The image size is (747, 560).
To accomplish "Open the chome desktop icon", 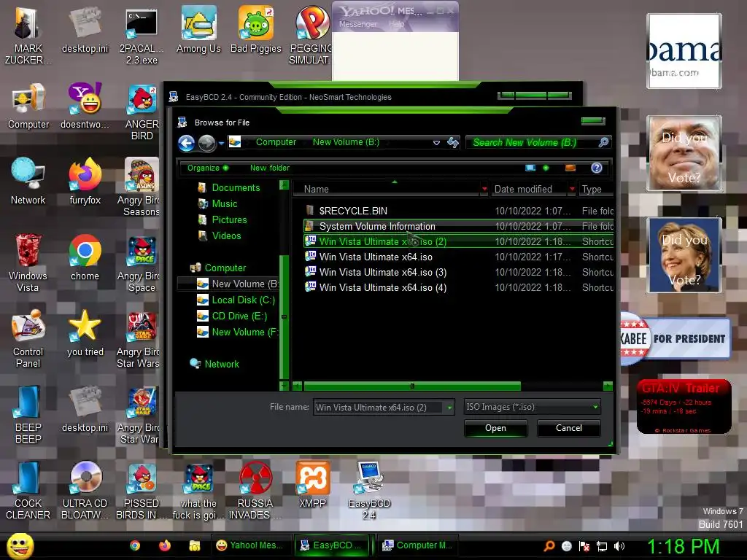I will tap(85, 257).
